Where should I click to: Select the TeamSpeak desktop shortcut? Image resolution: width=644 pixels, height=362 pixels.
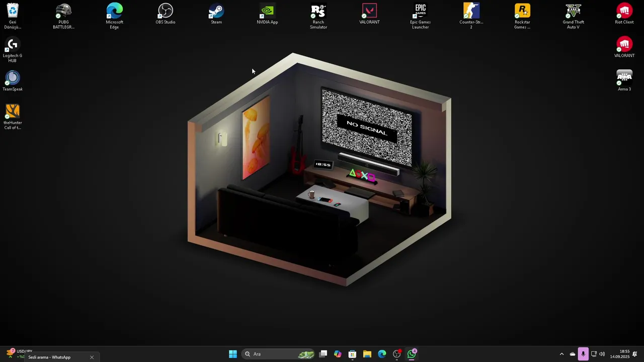tap(13, 80)
